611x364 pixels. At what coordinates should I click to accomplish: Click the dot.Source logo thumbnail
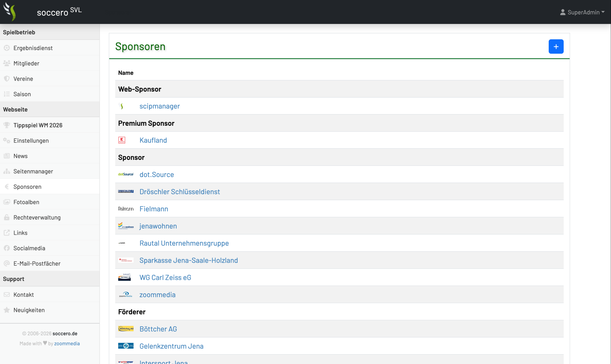point(126,174)
